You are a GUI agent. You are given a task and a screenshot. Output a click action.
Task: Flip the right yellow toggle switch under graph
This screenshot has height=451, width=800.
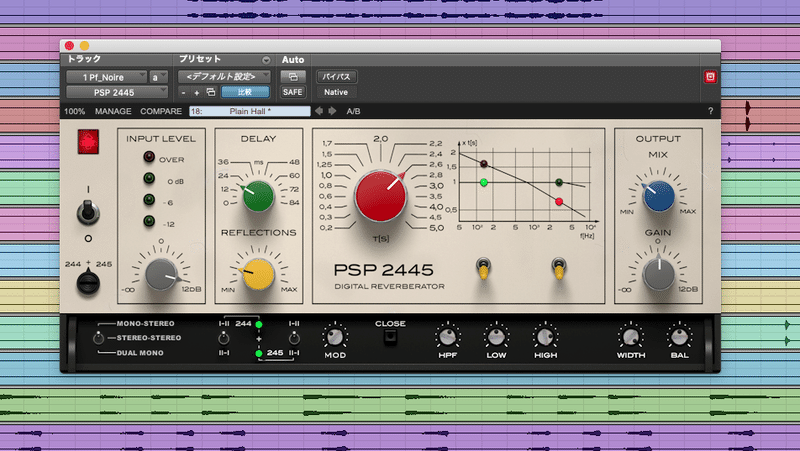pos(559,269)
